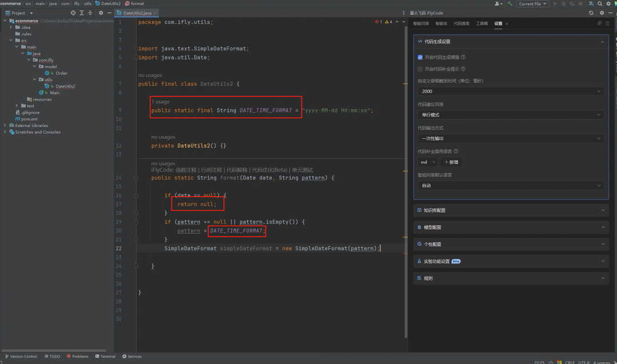This screenshot has width=617, height=364.
Task: Click the Collapse All icon in Project panel
Action: click(90, 13)
